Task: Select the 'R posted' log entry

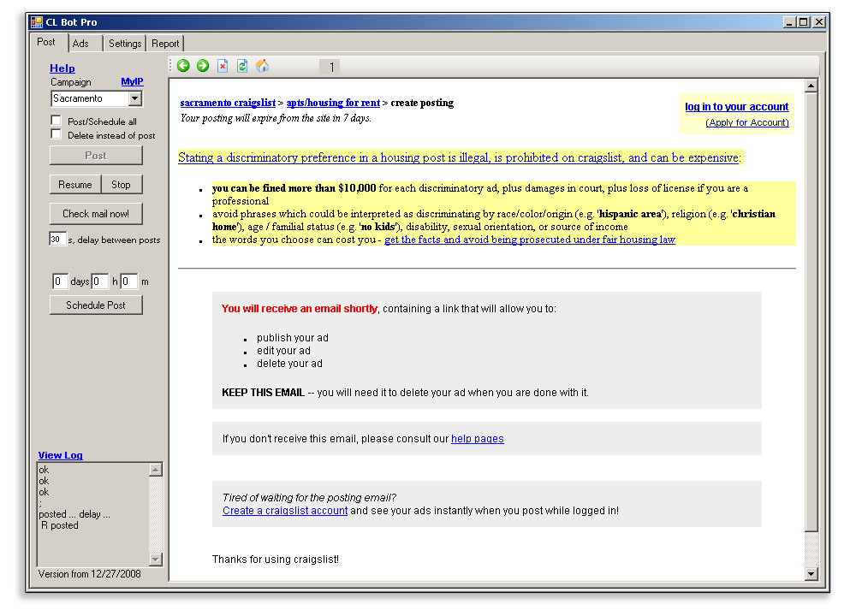Action: pyautogui.click(x=60, y=525)
